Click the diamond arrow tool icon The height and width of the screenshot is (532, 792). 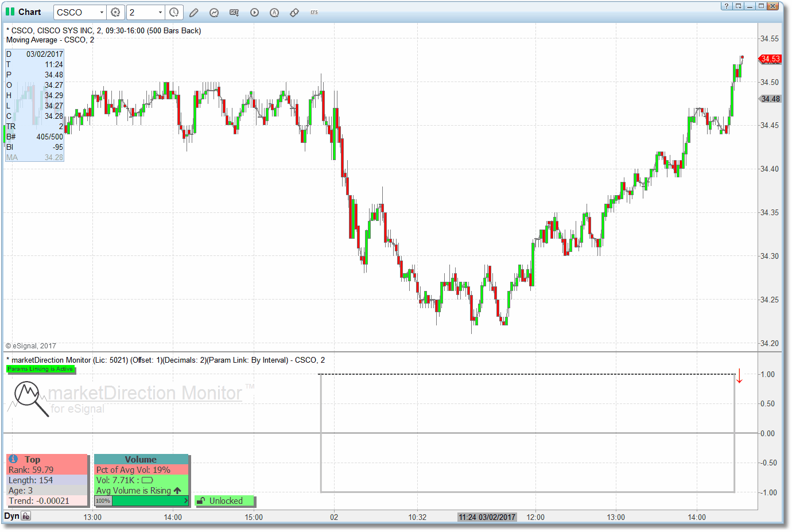[x=294, y=12]
